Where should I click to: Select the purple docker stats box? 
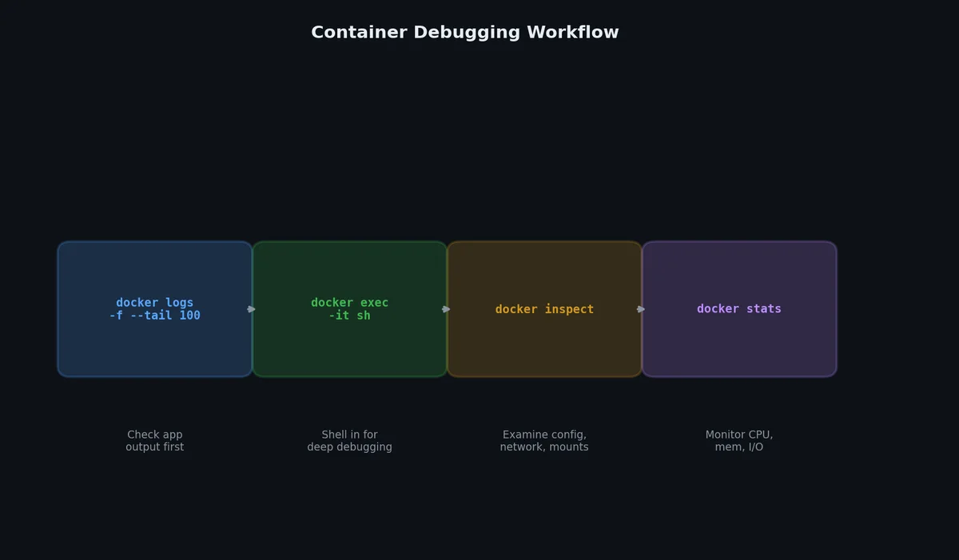(739, 309)
